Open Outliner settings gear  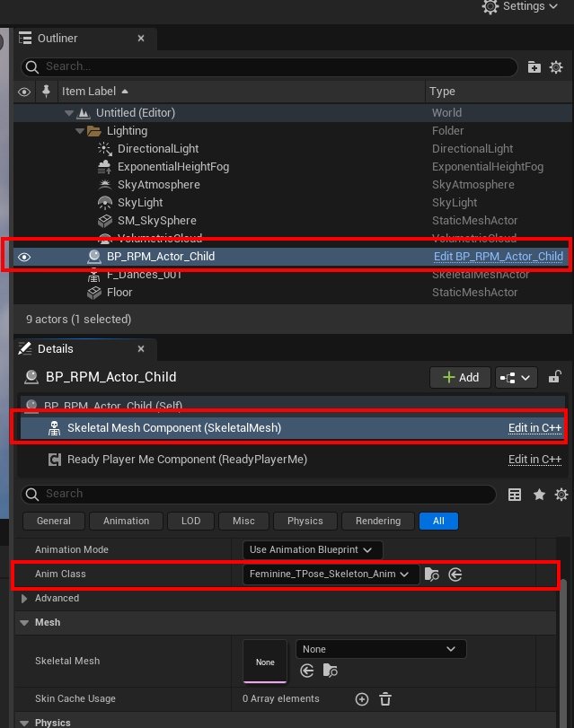(556, 66)
